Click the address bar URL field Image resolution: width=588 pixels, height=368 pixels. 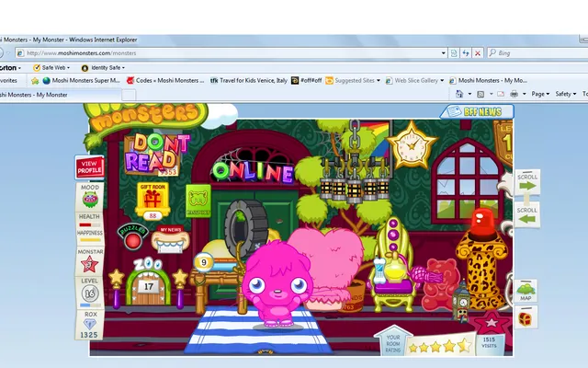(232, 53)
